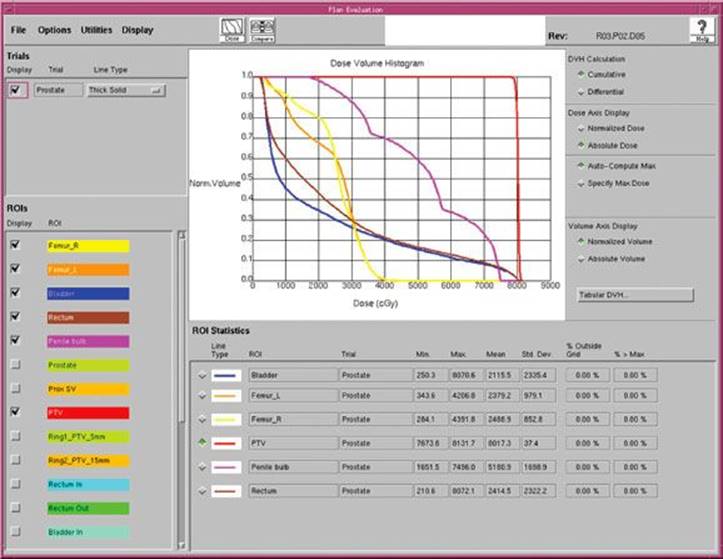Click the PTV red line type sample
Image resolution: width=723 pixels, height=559 pixels.
pyautogui.click(x=226, y=443)
